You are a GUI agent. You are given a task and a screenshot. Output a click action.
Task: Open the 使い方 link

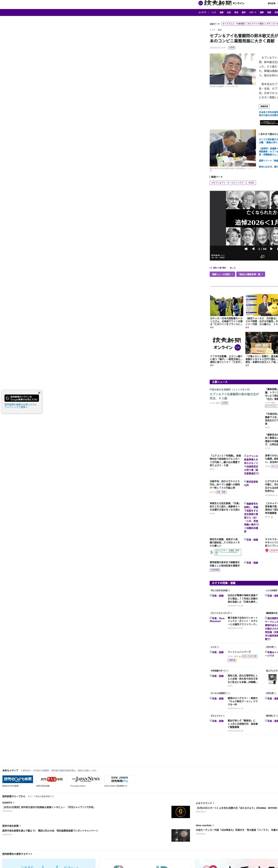[x=233, y=268]
